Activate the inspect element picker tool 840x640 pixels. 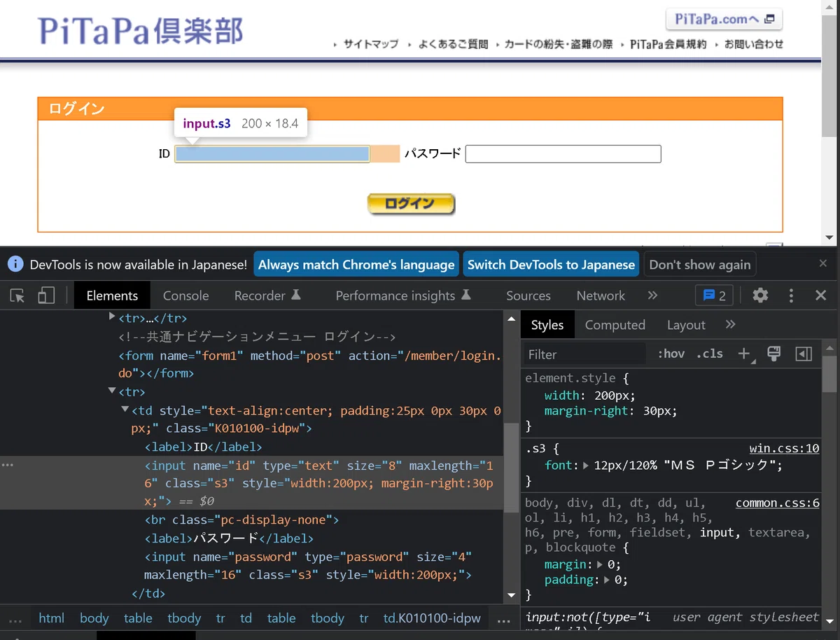pos(17,295)
